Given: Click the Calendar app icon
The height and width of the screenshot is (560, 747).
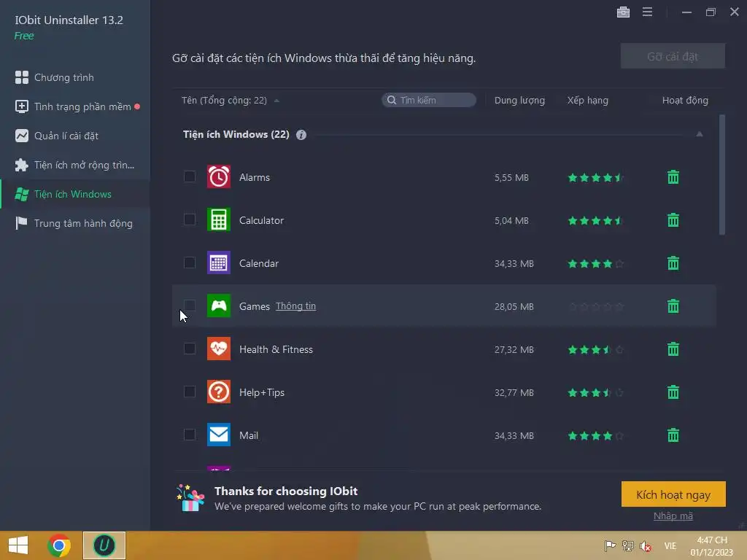Looking at the screenshot, I should click(x=219, y=262).
